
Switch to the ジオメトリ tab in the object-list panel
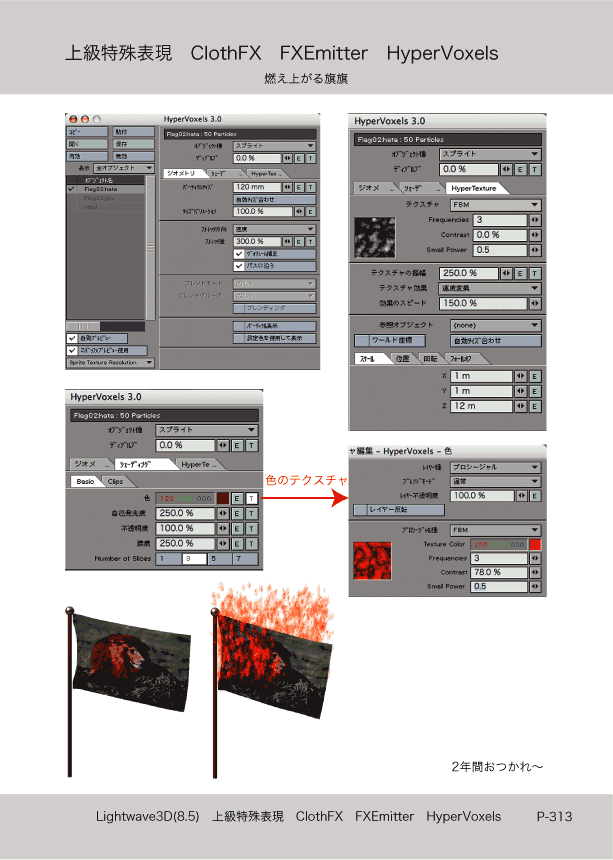(x=184, y=173)
